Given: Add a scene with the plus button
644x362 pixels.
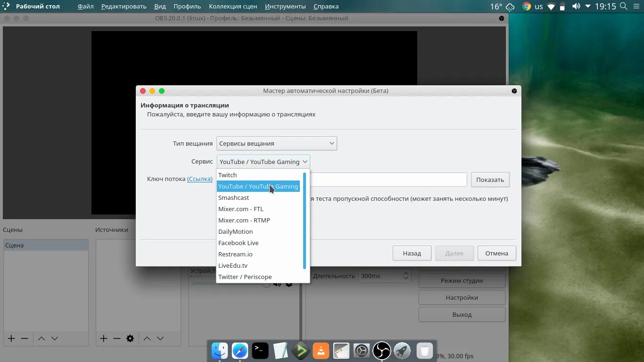Looking at the screenshot, I should click(11, 338).
